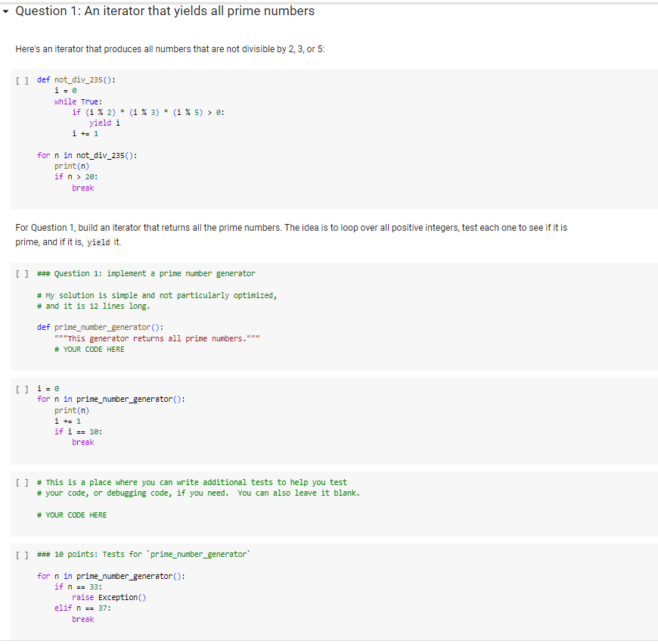Click the break statement in the print loop

point(82,442)
